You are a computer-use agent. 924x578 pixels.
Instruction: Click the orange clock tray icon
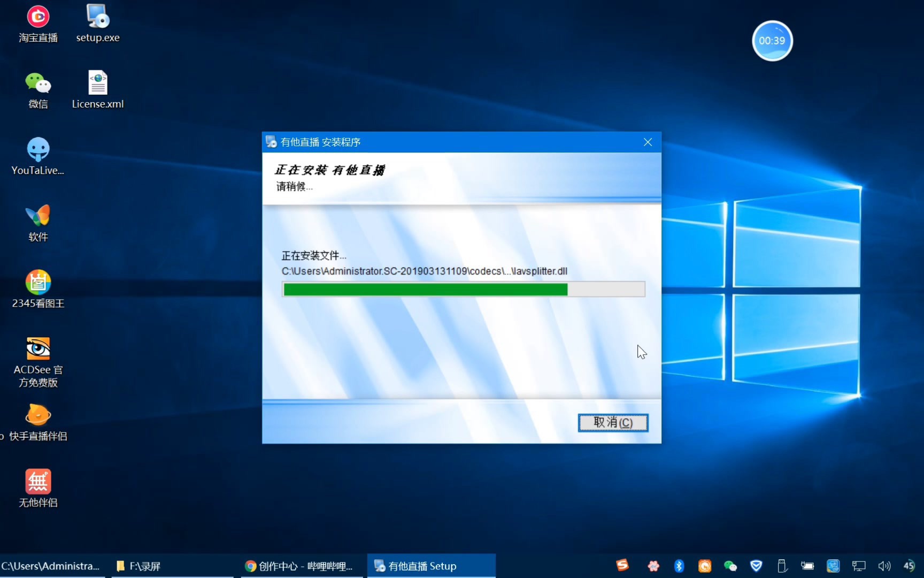[x=705, y=566]
